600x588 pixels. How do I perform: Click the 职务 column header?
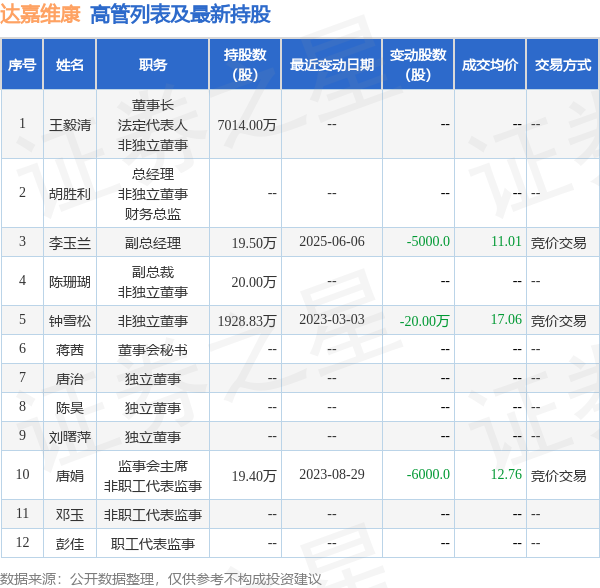pyautogui.click(x=153, y=65)
